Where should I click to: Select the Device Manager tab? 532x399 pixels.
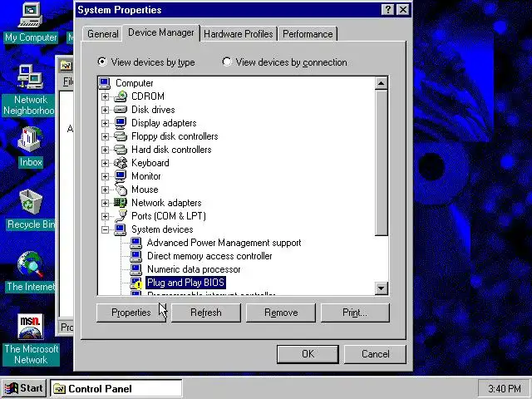(x=160, y=32)
